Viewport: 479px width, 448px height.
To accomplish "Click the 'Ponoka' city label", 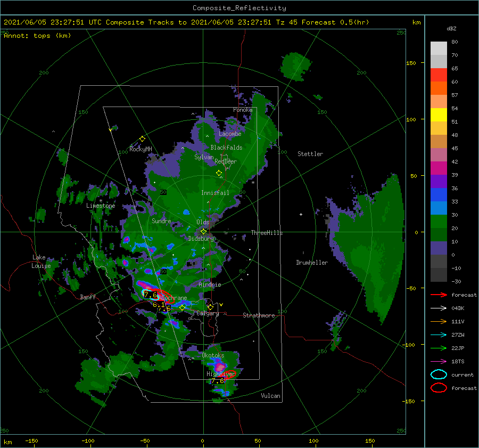I will pos(243,110).
